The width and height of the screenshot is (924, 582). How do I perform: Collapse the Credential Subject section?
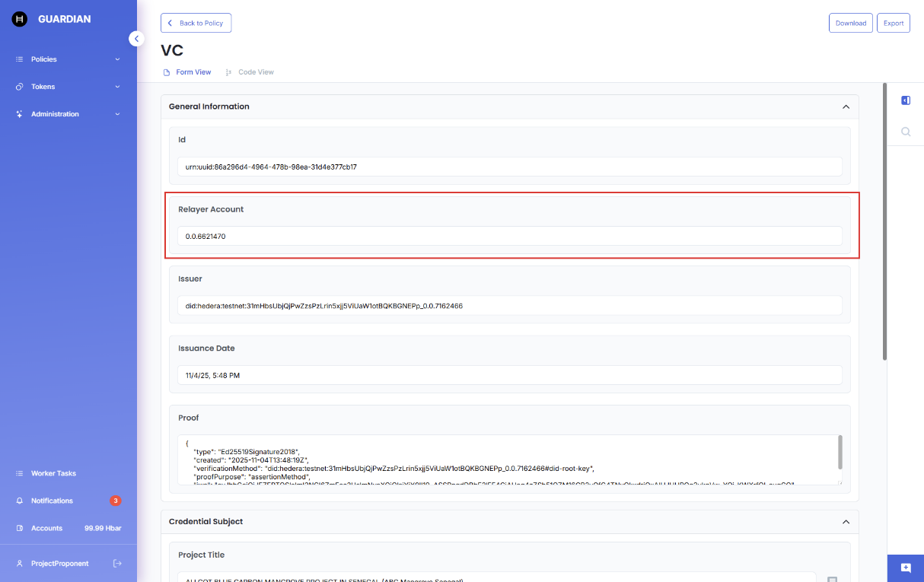click(846, 522)
